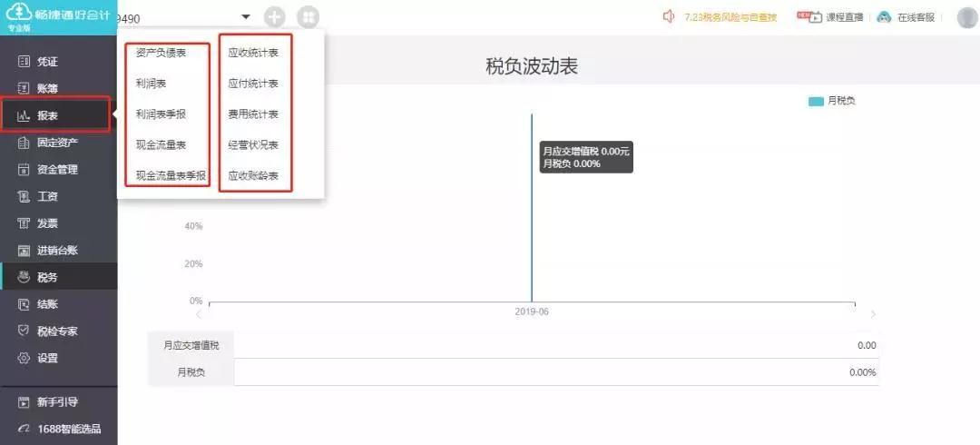The height and width of the screenshot is (445, 980).
Task: Select 现金流量表 menu entry
Action: coord(161,145)
